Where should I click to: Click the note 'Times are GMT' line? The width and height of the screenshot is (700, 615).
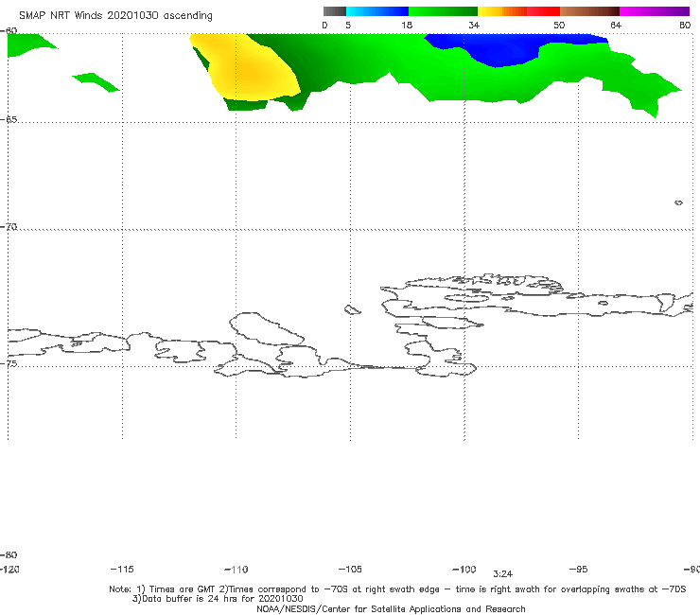(397, 589)
